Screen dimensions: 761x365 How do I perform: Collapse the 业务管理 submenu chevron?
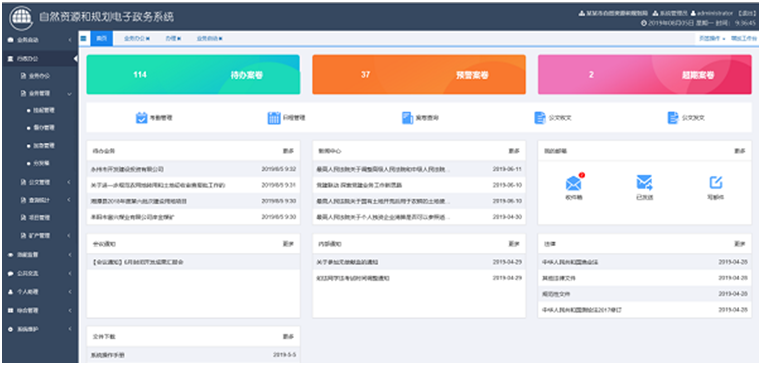pyautogui.click(x=70, y=93)
